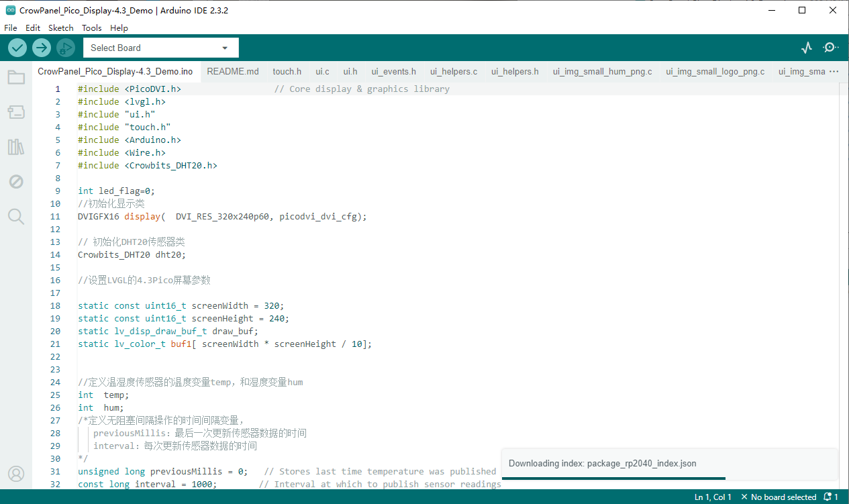Switch to the ui_helpers.c tab
The width and height of the screenshot is (849, 504).
(x=454, y=71)
